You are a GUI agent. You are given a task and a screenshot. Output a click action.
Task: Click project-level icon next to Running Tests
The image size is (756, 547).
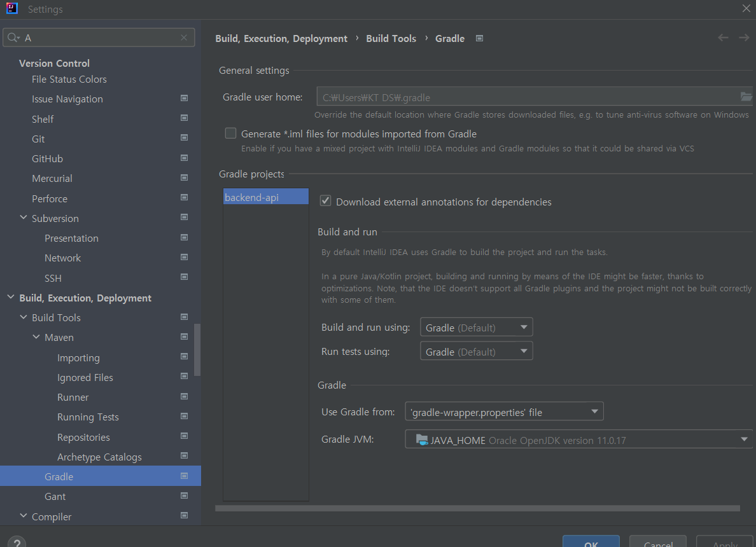tap(184, 417)
